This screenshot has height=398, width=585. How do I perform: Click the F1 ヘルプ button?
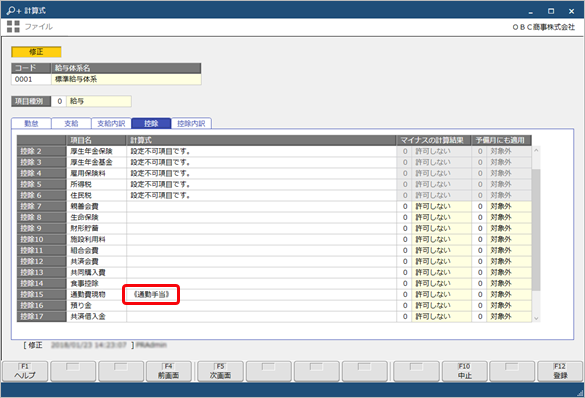25,371
